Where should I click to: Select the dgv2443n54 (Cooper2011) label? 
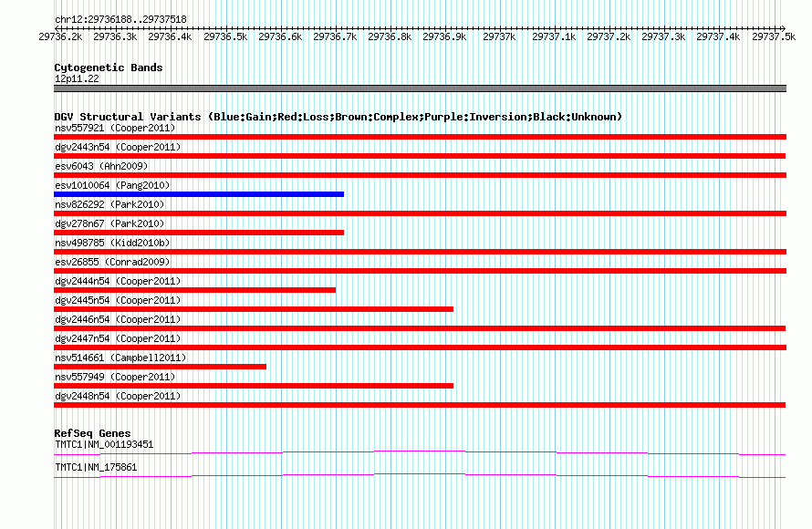click(118, 147)
